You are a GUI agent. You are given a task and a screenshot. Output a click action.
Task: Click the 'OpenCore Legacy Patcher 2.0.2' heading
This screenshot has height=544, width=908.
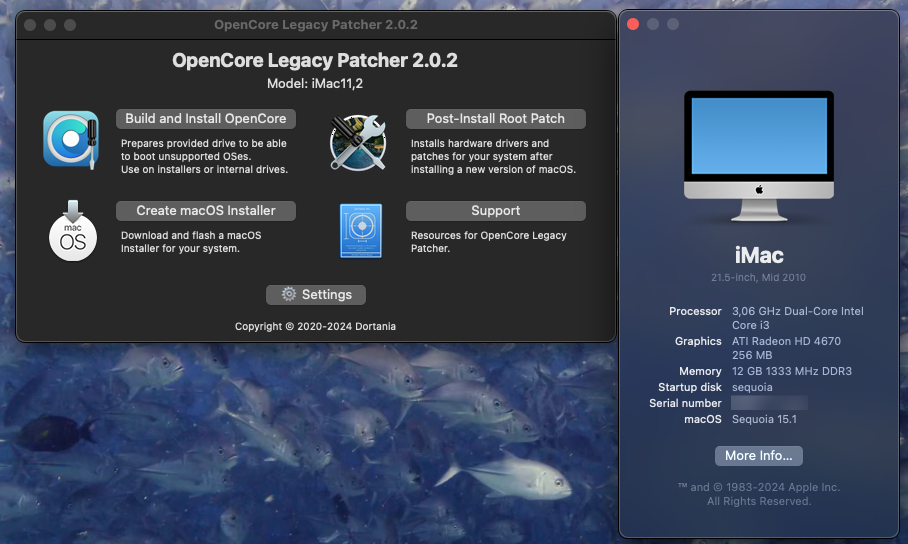(x=315, y=60)
